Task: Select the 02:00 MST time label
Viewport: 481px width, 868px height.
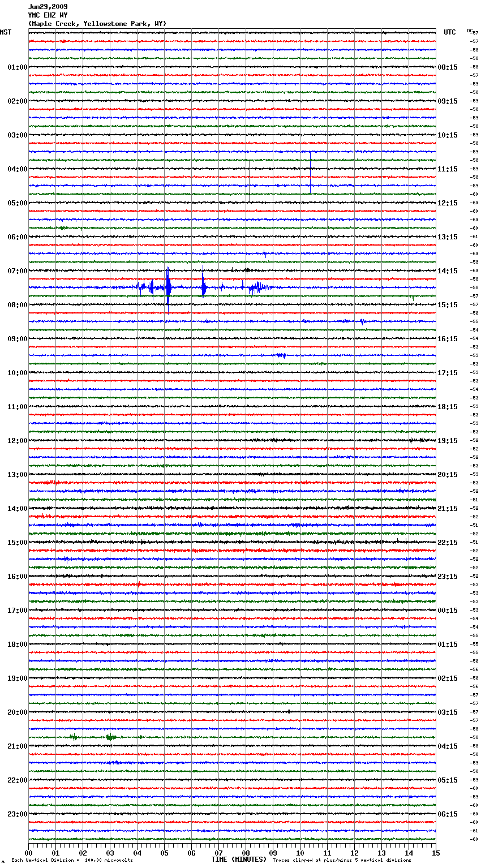Action: [18, 101]
